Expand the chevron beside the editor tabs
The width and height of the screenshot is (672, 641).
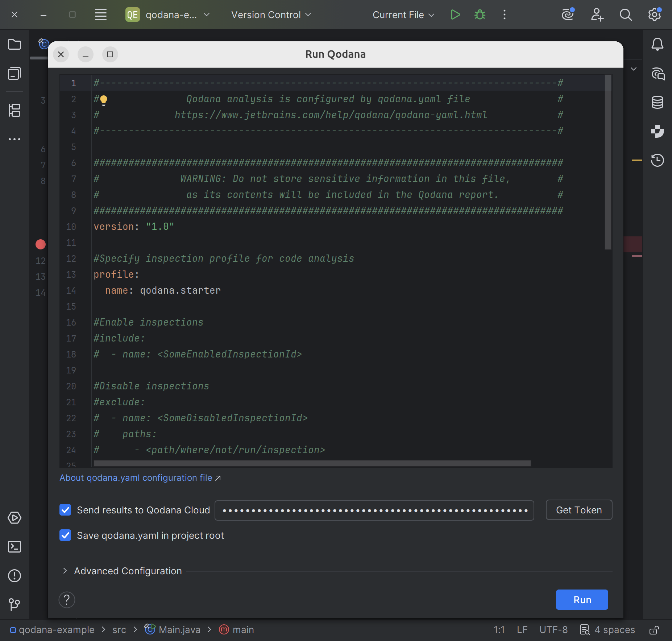pos(634,69)
